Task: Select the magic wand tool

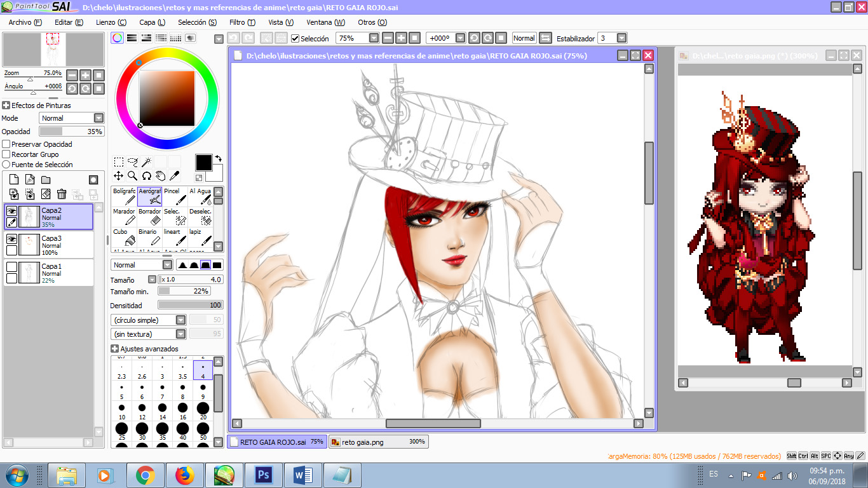Action: (x=147, y=162)
